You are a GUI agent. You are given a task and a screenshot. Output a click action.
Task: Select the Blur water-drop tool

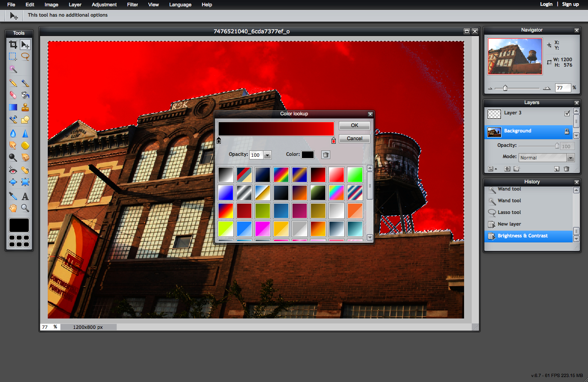(x=13, y=133)
